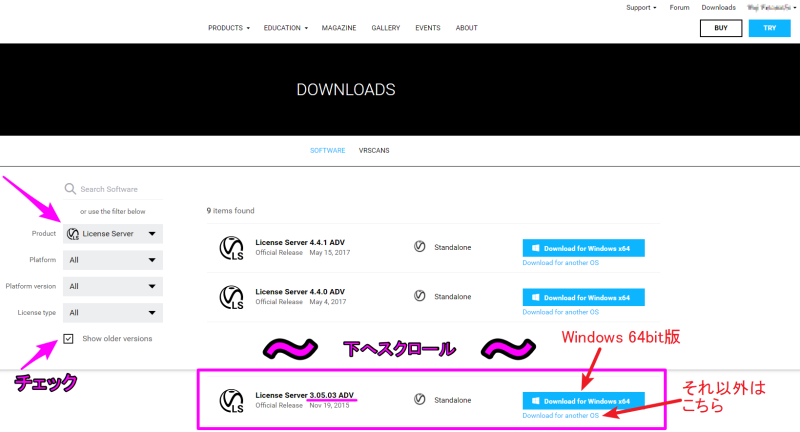800x432 pixels.
Task: Click Download for another OS under 4.4.0
Action: pyautogui.click(x=560, y=312)
